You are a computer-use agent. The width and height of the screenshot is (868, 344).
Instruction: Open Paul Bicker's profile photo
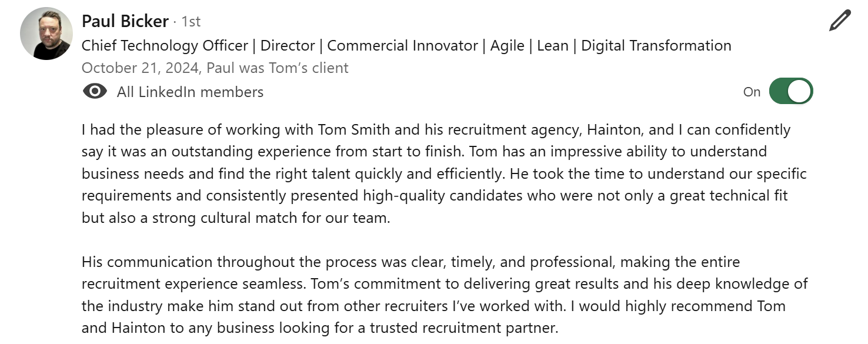coord(46,34)
